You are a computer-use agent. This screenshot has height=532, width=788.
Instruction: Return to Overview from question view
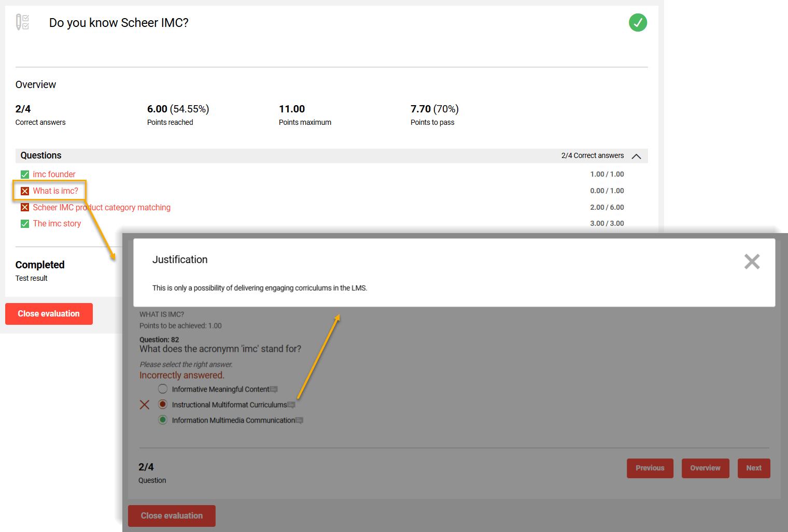[x=706, y=468]
